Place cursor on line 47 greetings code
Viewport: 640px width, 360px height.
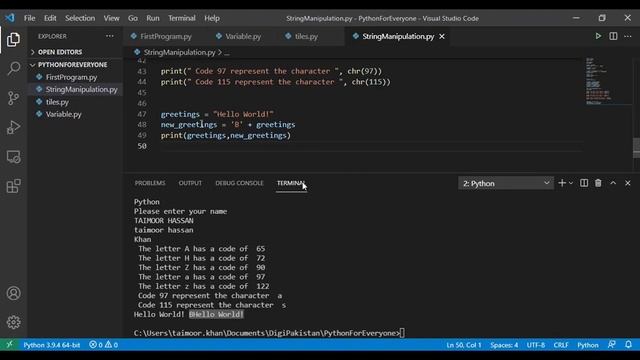[x=217, y=114]
